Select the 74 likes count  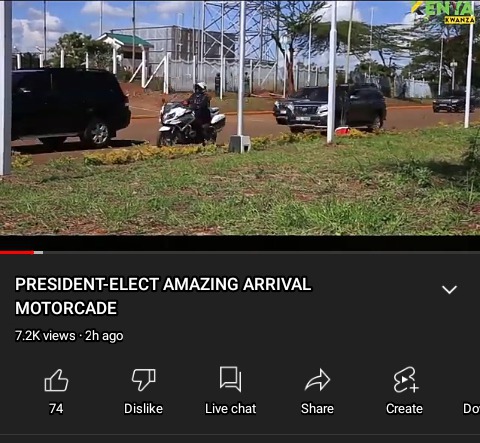[x=56, y=409]
